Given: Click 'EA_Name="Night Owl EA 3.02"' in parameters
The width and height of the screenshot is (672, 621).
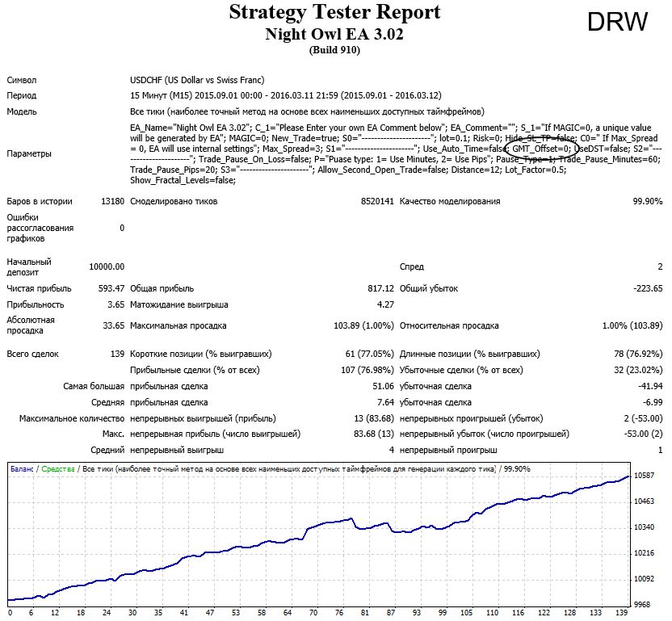Looking at the screenshot, I should [x=191, y=128].
